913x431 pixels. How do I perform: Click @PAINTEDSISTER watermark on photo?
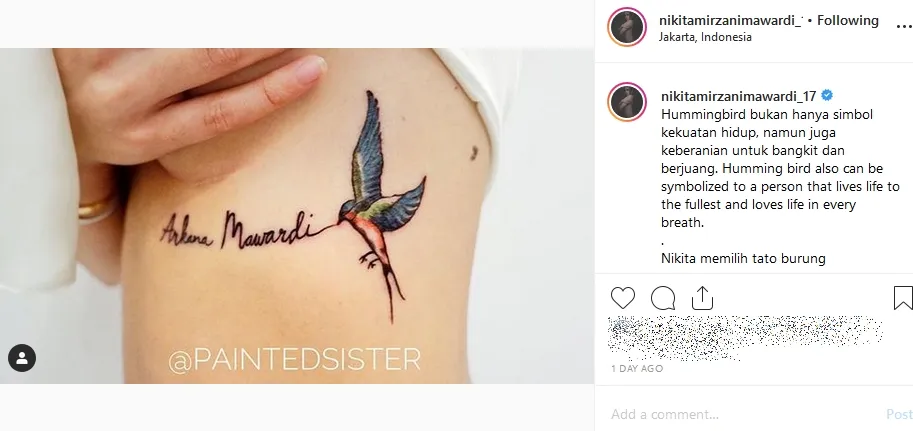[295, 359]
